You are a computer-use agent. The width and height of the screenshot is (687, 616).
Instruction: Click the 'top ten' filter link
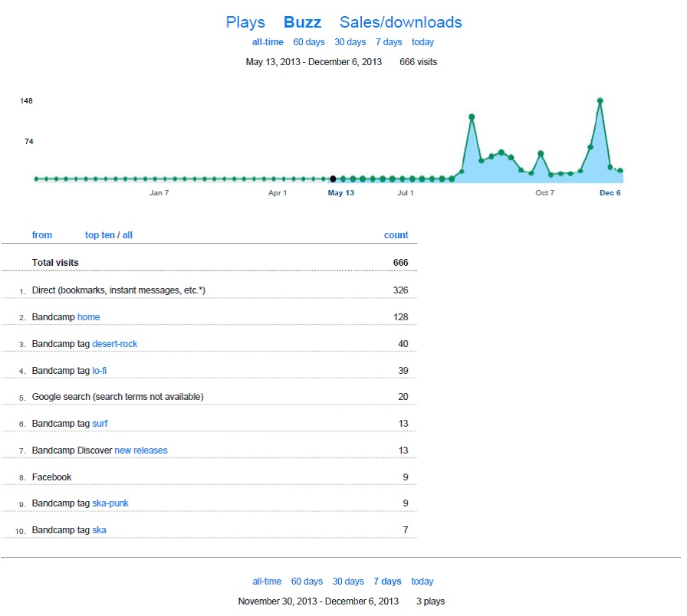100,235
